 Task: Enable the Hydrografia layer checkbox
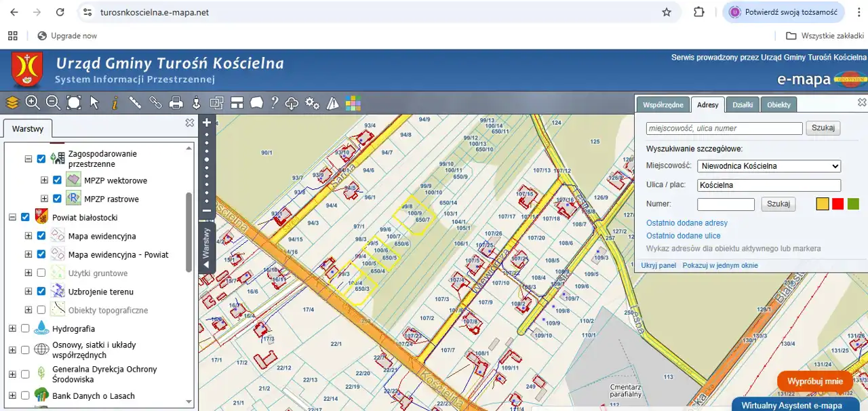25,329
